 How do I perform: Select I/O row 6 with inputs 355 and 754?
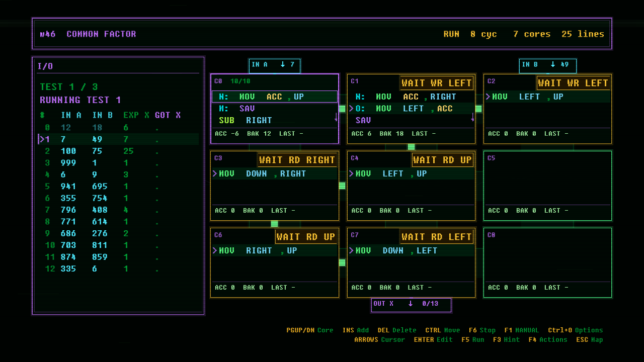[x=119, y=198]
